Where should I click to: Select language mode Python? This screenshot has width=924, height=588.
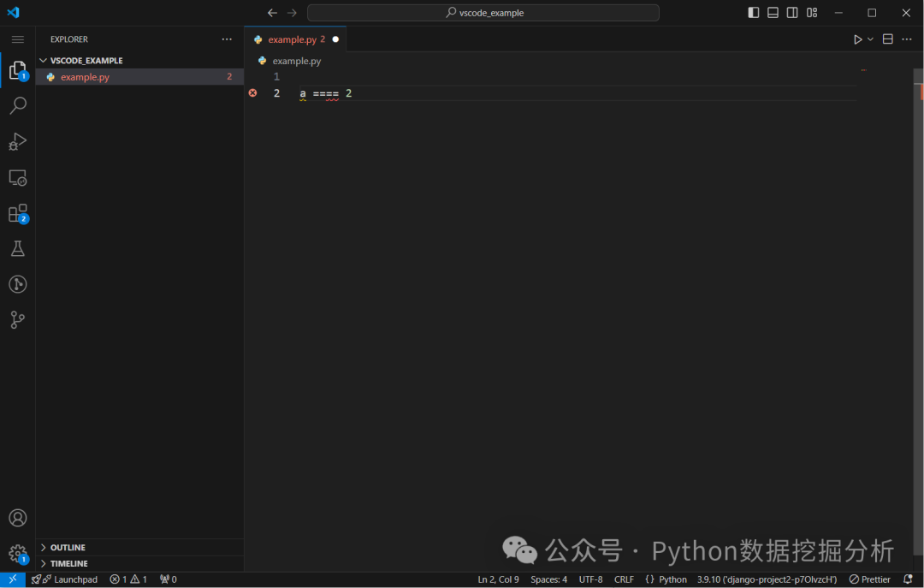pos(672,579)
